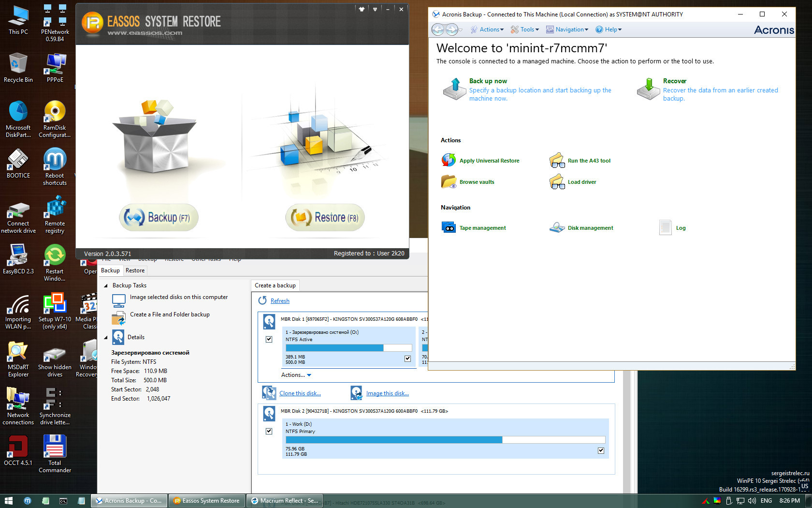Click Clone this disk... link
This screenshot has height=508, width=812.
point(300,393)
